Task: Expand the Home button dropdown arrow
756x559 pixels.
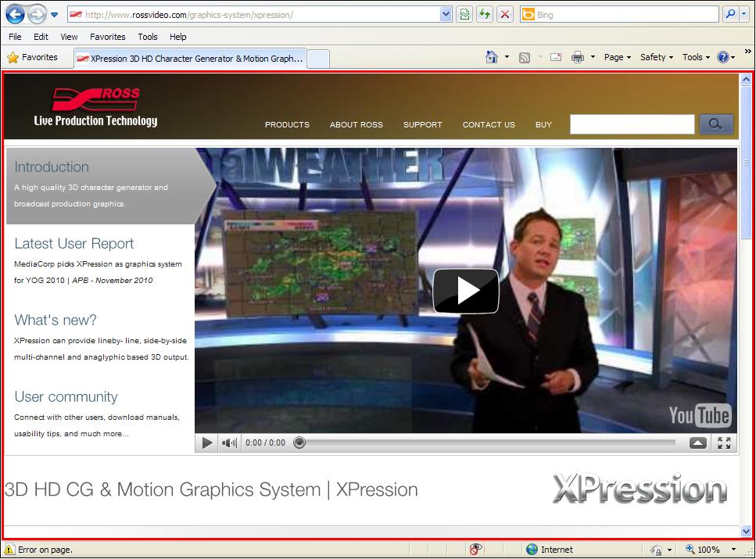Action: click(507, 57)
